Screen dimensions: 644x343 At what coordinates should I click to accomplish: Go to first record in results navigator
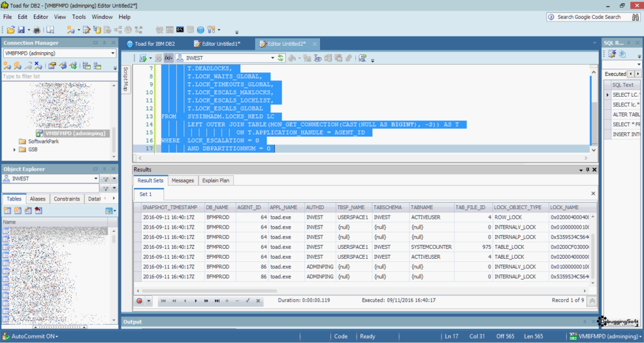click(163, 301)
